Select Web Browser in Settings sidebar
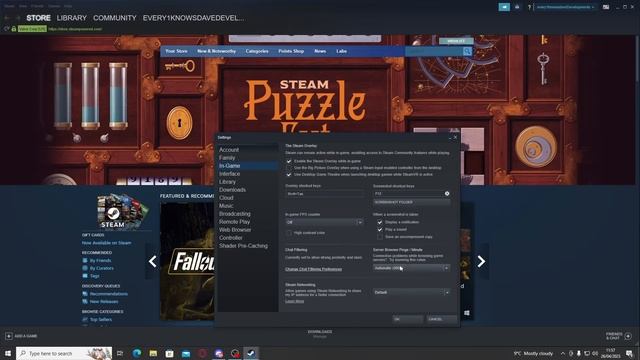The height and width of the screenshot is (360, 640). (x=235, y=230)
